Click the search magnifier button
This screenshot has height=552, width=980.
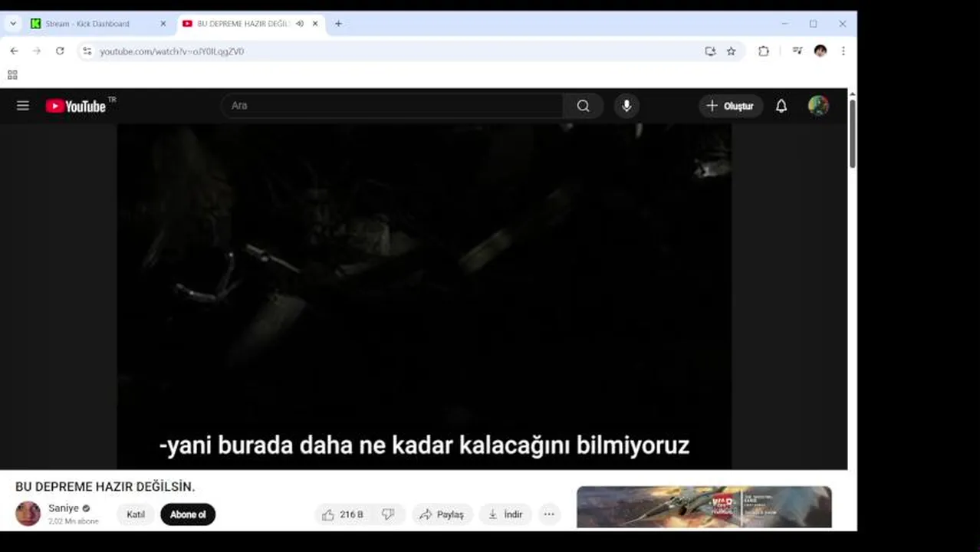coord(584,106)
